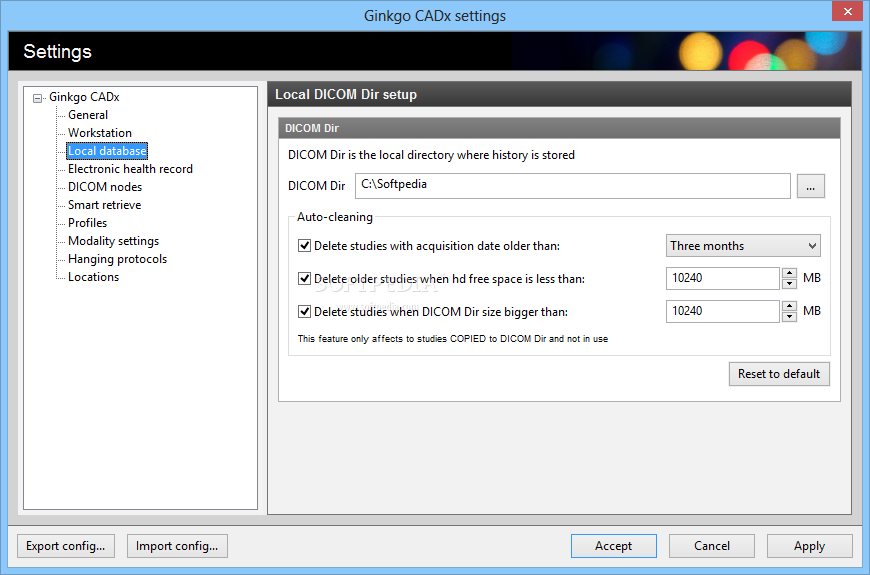Cancel the settings dialog
Screen dimensions: 870x575
click(x=712, y=546)
